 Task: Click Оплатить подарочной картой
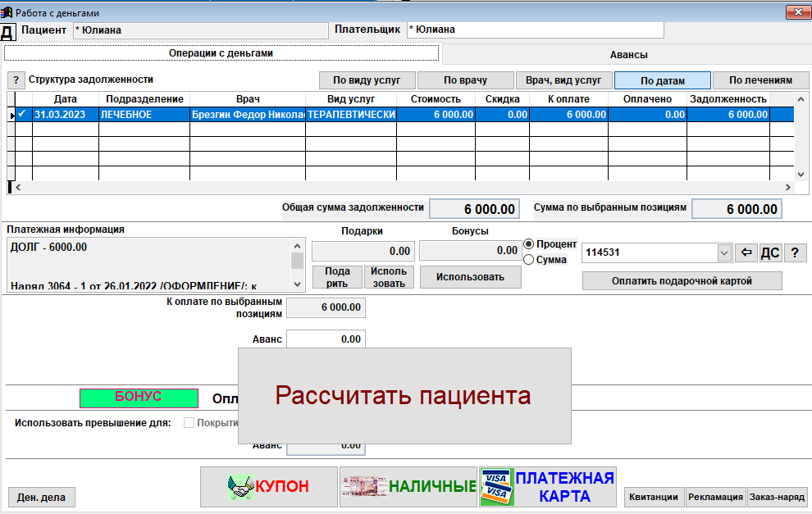click(682, 281)
